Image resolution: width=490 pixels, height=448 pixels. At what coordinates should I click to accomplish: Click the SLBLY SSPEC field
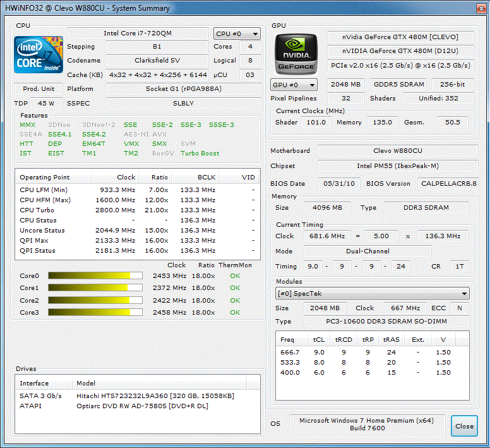(184, 103)
